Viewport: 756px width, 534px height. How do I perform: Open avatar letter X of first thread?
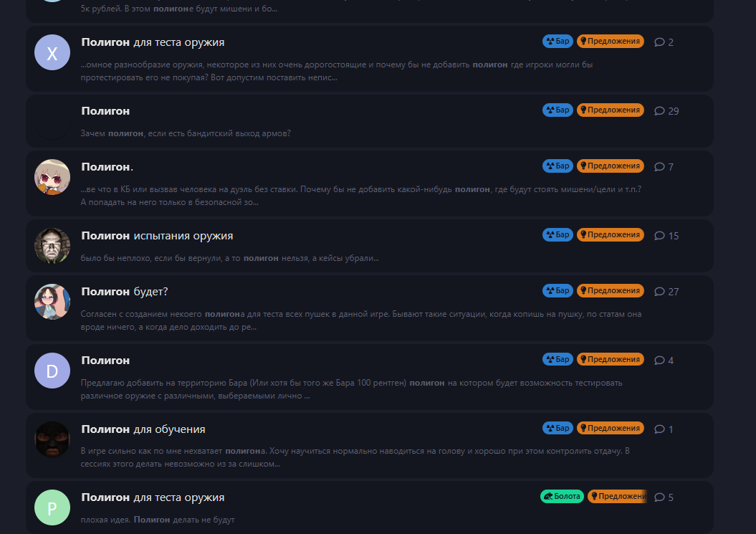52,52
